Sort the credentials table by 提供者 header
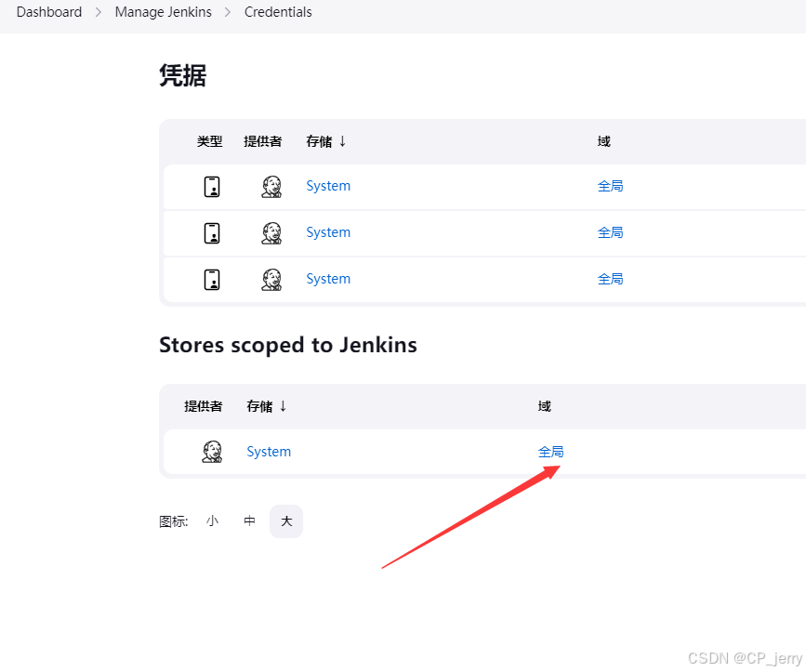Image resolution: width=806 pixels, height=672 pixels. click(263, 141)
